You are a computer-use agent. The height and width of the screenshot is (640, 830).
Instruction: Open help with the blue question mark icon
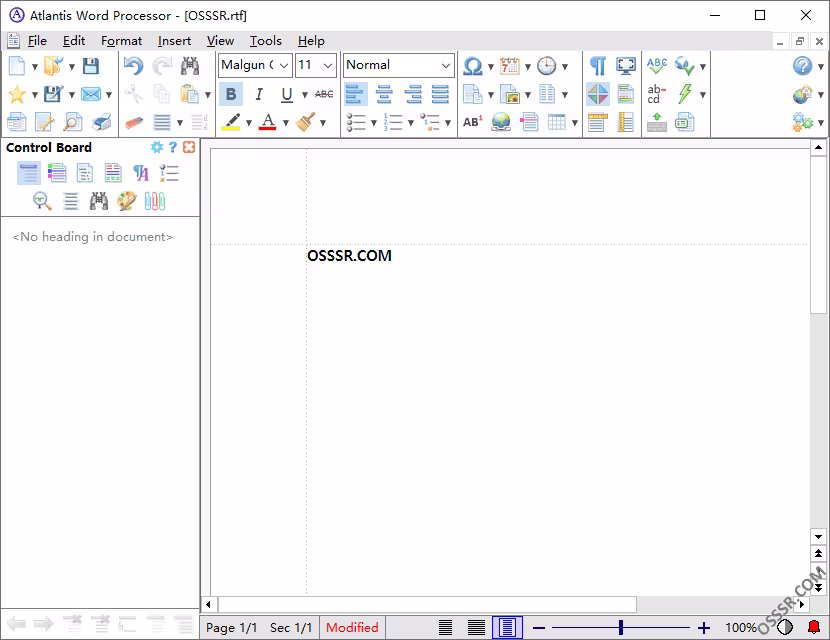[x=802, y=66]
